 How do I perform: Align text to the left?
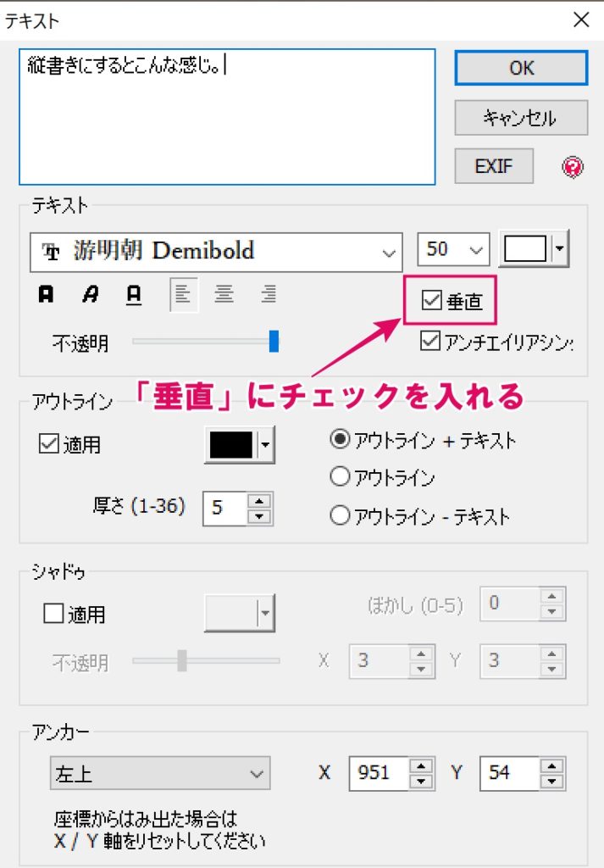[183, 294]
